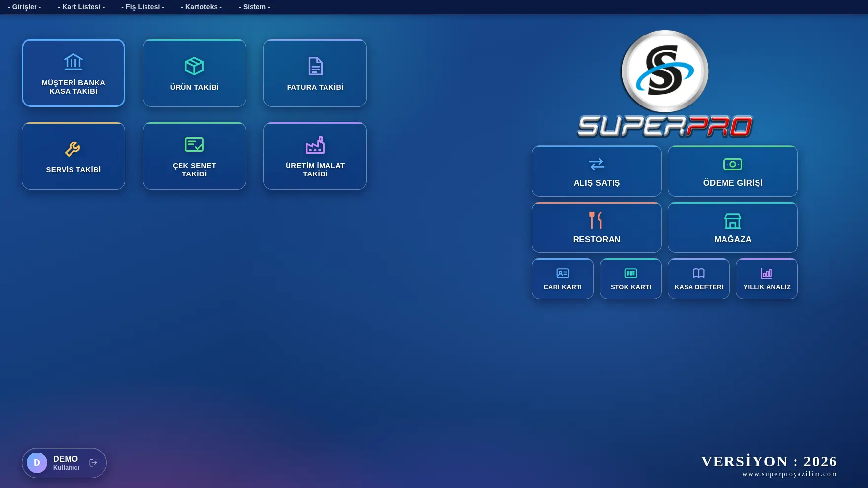This screenshot has width=868, height=488.
Task: Click the check card icon on Çek Senet Takibi
Action: [194, 144]
